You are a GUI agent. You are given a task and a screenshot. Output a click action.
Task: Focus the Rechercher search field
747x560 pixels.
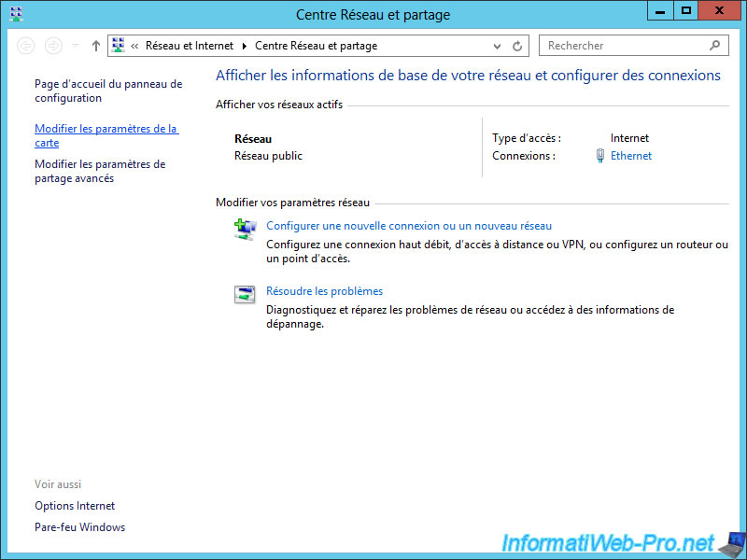[634, 46]
